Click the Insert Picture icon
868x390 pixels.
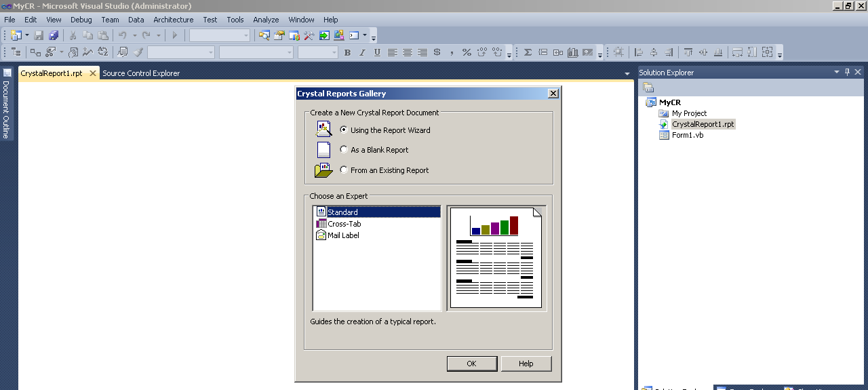point(587,52)
